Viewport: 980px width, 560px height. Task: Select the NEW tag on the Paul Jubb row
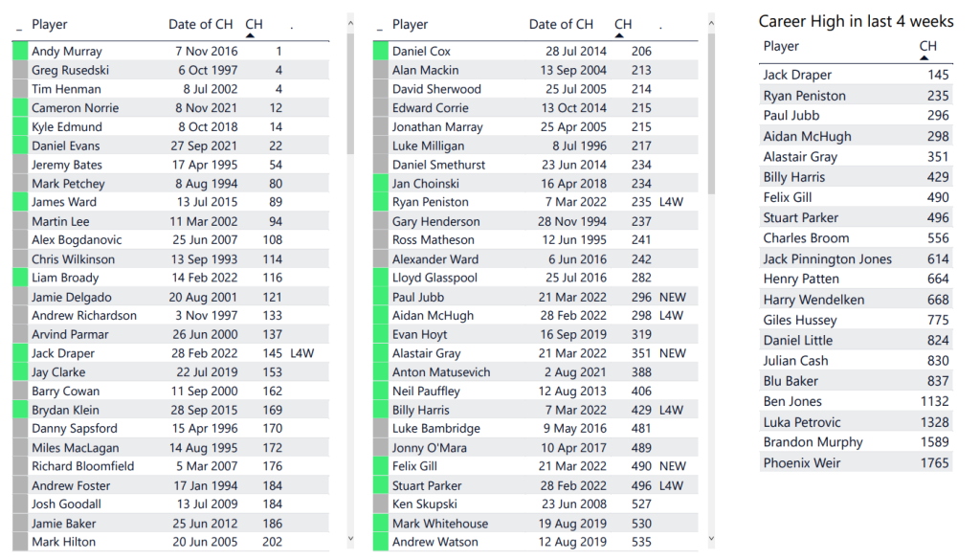pyautogui.click(x=673, y=297)
